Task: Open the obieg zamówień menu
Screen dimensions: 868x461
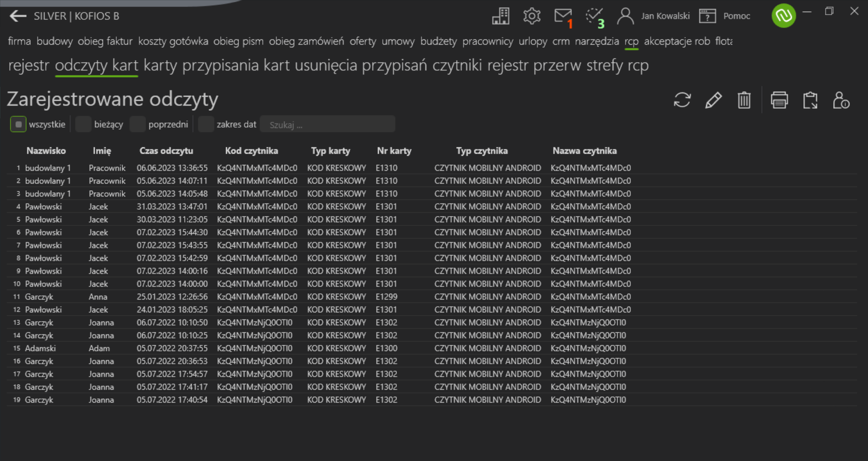Action: pyautogui.click(x=307, y=41)
